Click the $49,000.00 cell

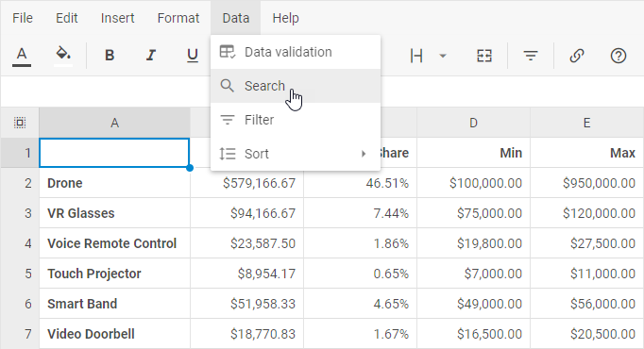pos(473,304)
